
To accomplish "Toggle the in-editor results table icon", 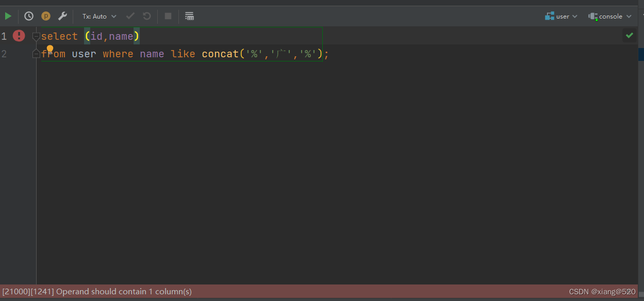I will point(189,16).
